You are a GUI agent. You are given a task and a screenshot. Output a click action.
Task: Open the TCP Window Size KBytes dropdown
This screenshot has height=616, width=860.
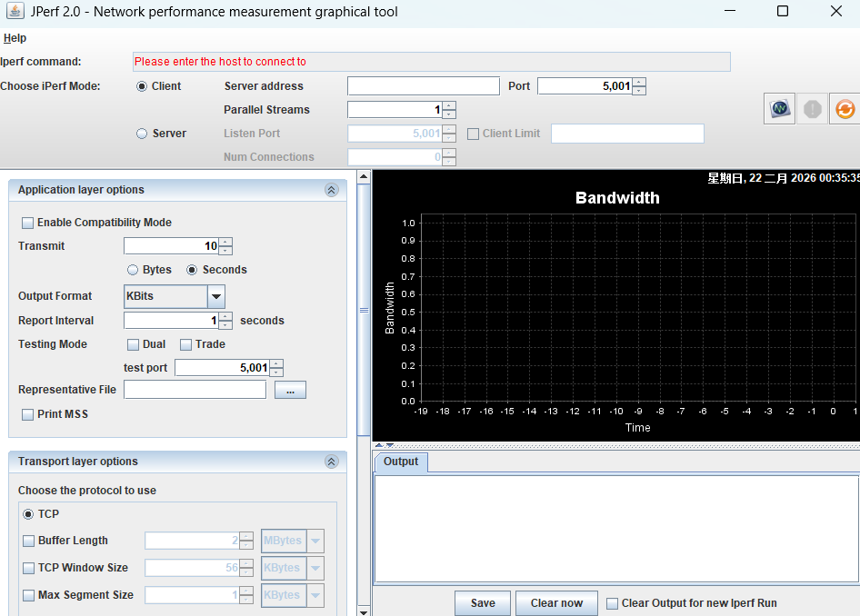[315, 568]
